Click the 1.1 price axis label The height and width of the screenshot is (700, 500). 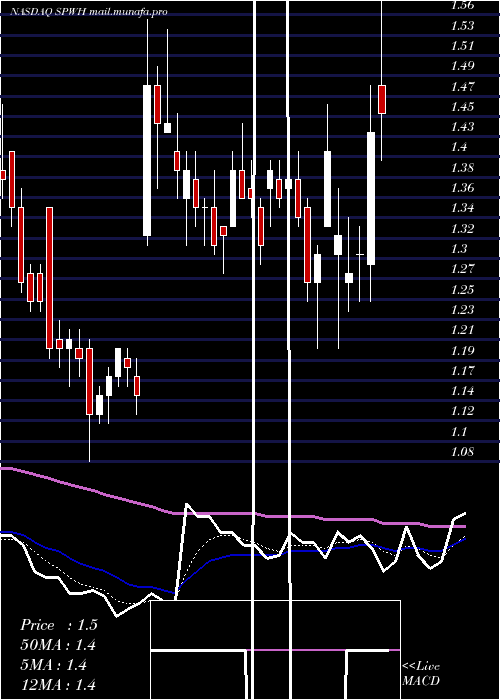459,431
